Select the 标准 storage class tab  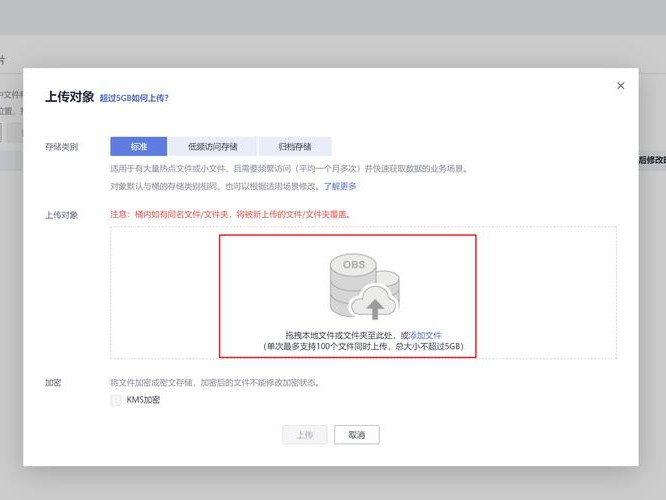[x=138, y=147]
